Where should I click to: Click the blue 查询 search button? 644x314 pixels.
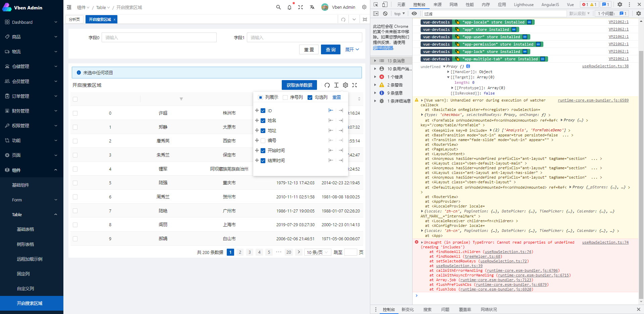pyautogui.click(x=330, y=49)
